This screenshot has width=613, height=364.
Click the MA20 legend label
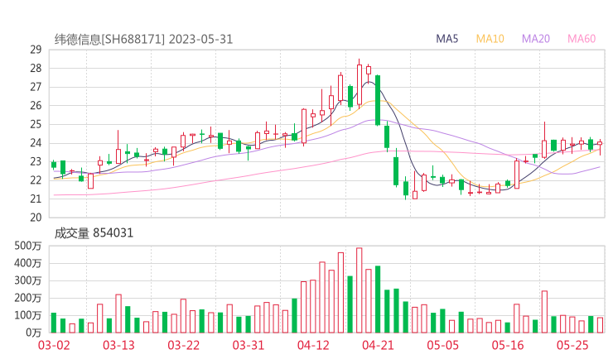[x=536, y=39]
